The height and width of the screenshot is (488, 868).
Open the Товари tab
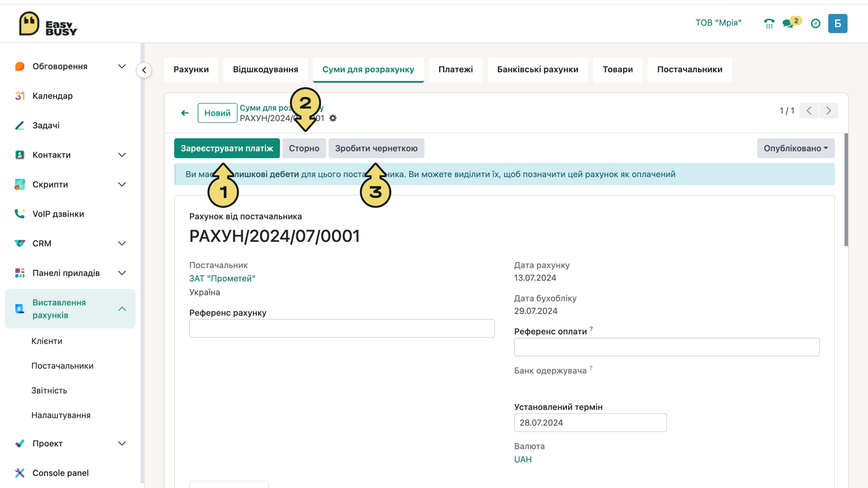[618, 70]
